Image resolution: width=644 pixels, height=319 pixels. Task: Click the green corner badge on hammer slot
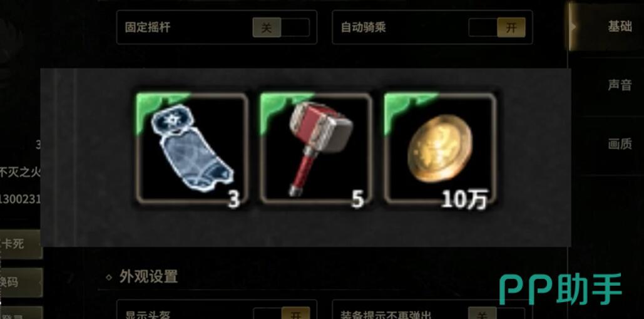point(282,108)
